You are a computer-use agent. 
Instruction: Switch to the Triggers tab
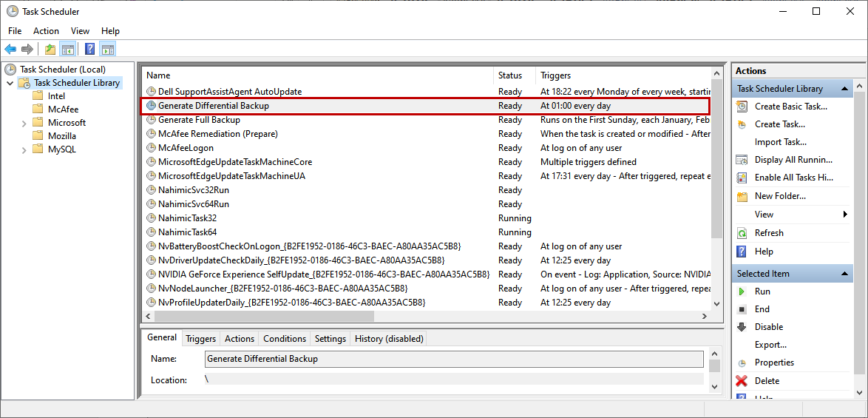(x=200, y=339)
